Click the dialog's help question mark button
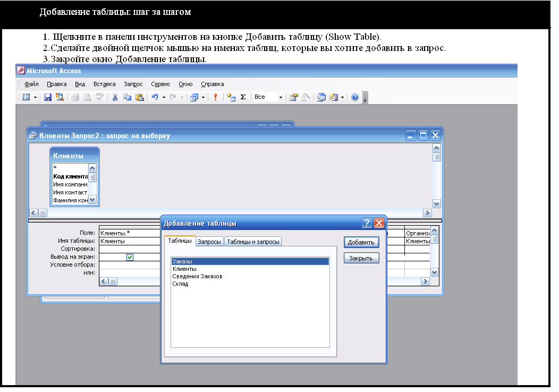Viewport: 559px width, 392px height. click(x=367, y=223)
